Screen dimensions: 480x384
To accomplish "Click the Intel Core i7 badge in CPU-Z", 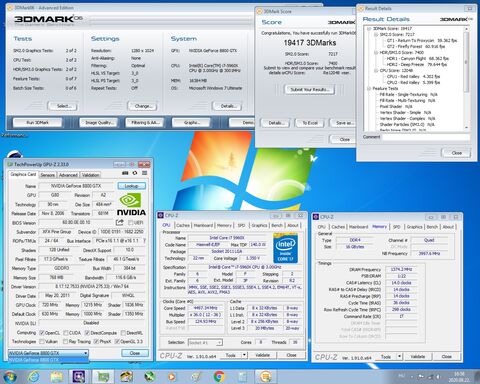I will pos(285,249).
